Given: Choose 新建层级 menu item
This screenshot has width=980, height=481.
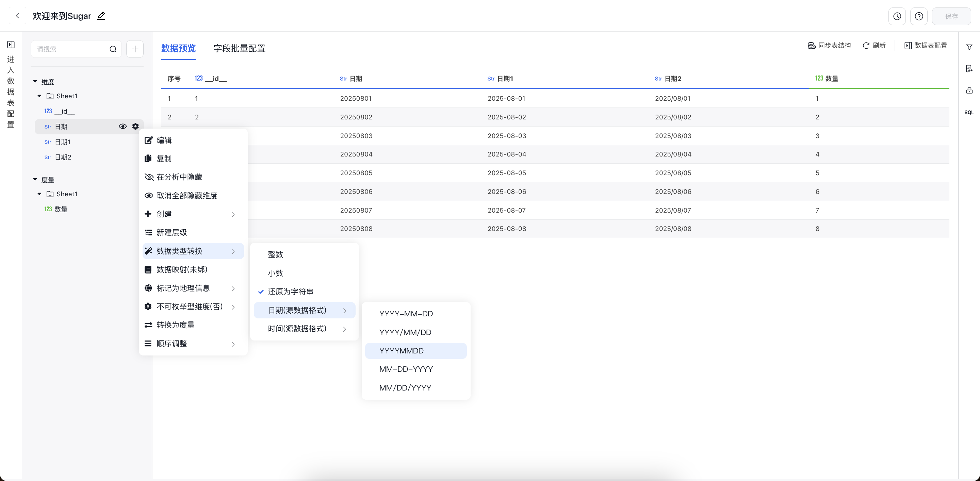Looking at the screenshot, I should tap(193, 232).
